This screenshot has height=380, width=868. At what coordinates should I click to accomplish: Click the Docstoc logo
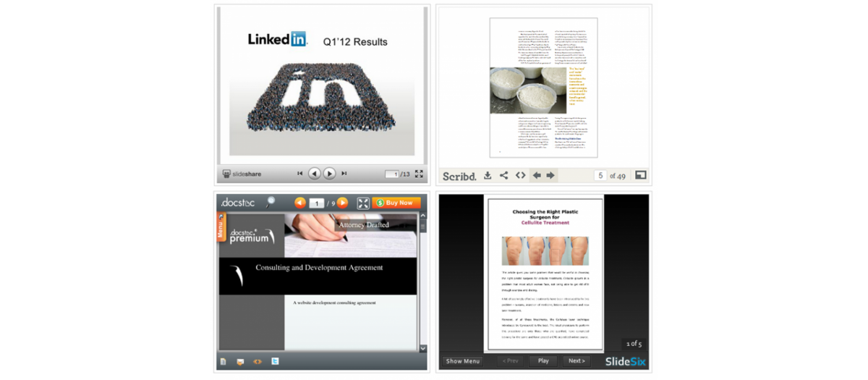(237, 203)
